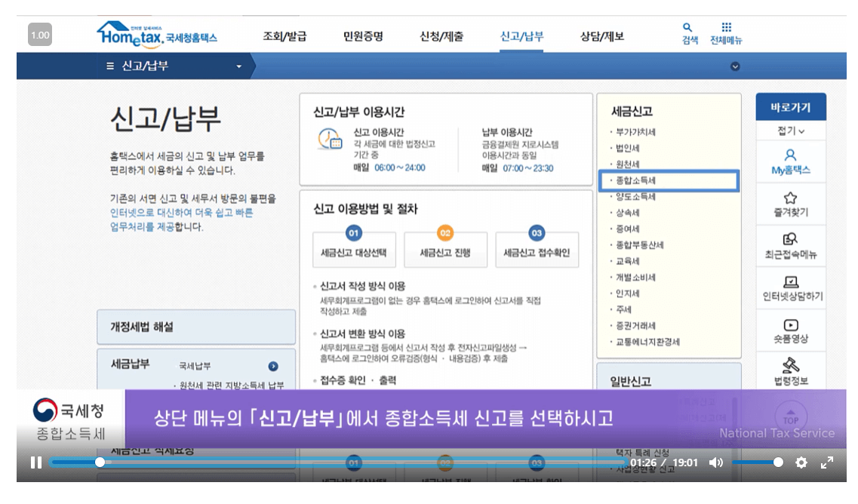Click 07:00~23:30 납부 이용시간 text

point(528,168)
